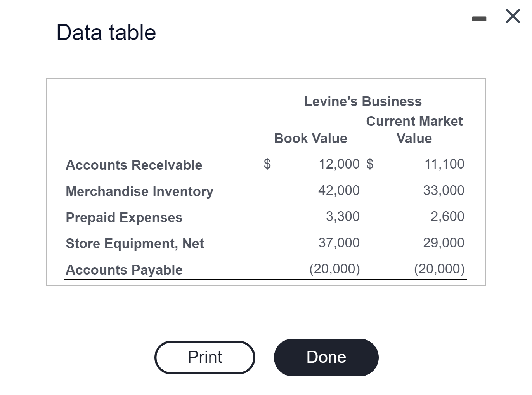532x395 pixels.
Task: Click the Print button
Action: pos(204,357)
